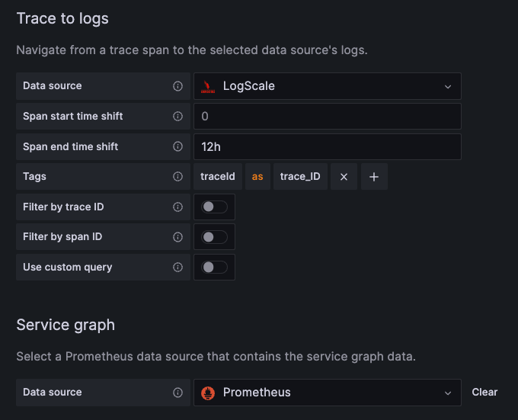Clear the Service graph data source
This screenshot has width=518, height=420.
click(484, 393)
